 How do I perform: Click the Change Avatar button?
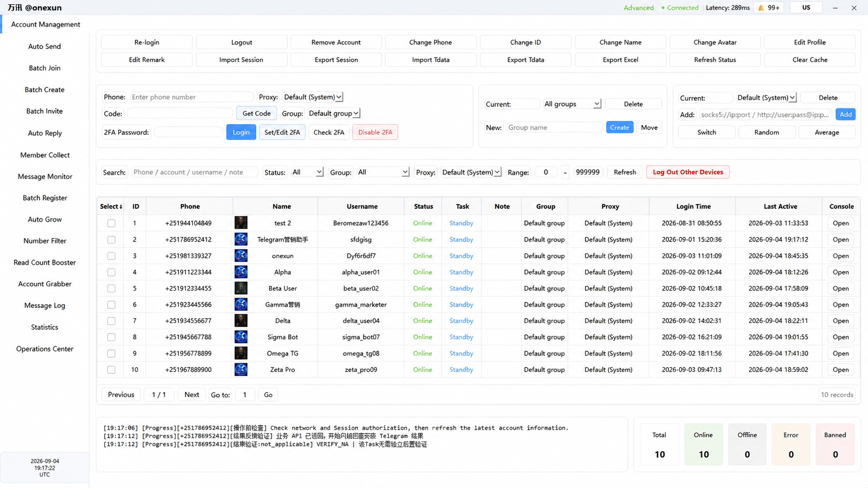pos(715,42)
